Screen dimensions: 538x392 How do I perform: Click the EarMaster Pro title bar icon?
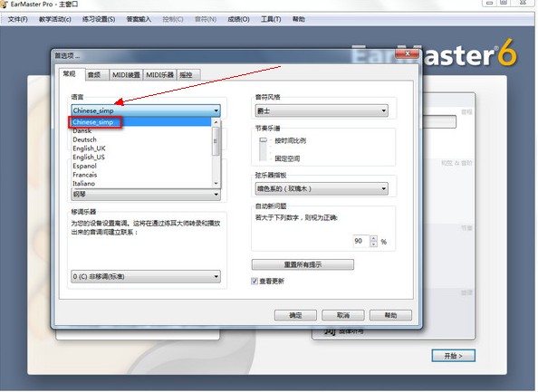click(x=5, y=5)
